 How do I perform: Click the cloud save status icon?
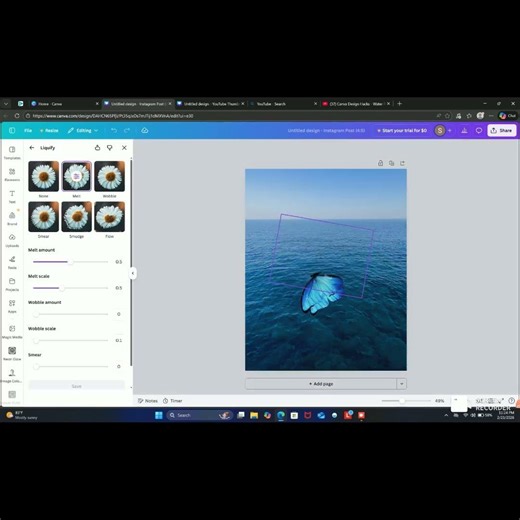coord(145,130)
